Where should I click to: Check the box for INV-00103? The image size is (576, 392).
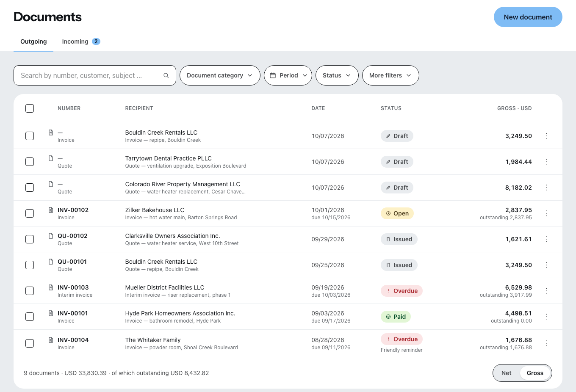pyautogui.click(x=30, y=291)
